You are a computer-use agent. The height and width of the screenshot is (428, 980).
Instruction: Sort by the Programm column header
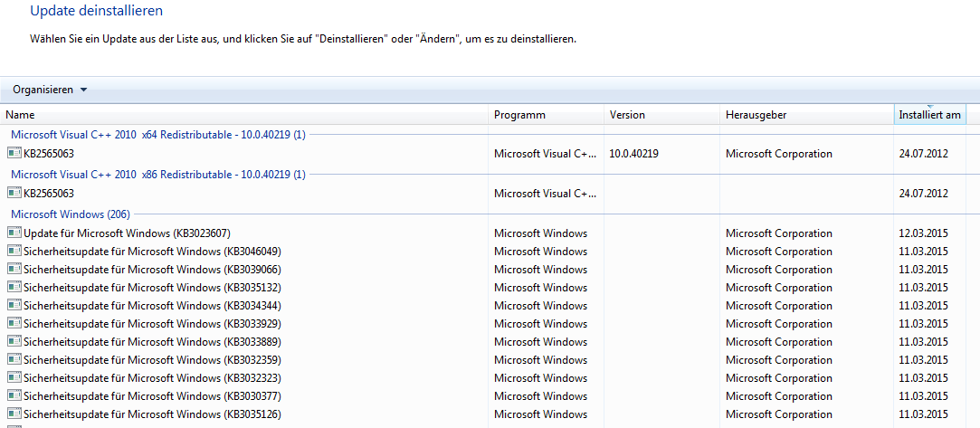(546, 115)
